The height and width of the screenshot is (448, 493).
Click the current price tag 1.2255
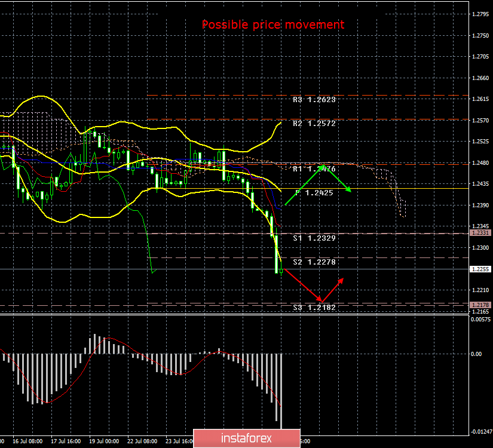[x=480, y=269]
